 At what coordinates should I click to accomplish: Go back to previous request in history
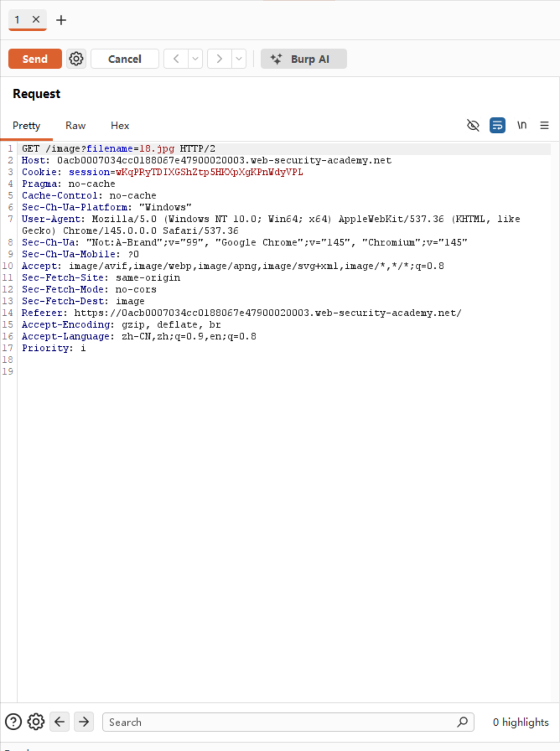[x=176, y=59]
